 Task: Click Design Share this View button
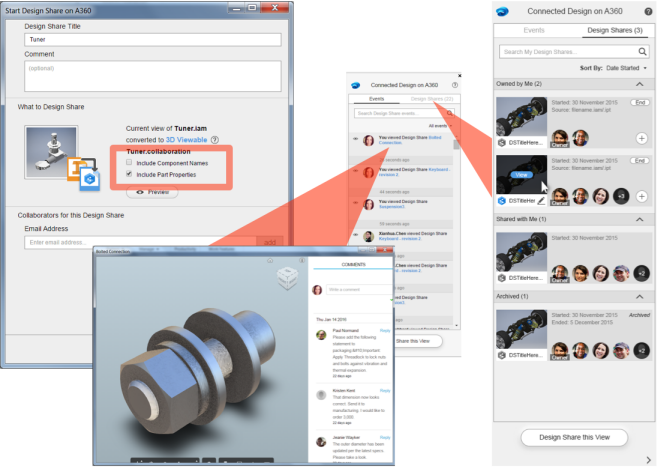pyautogui.click(x=574, y=437)
